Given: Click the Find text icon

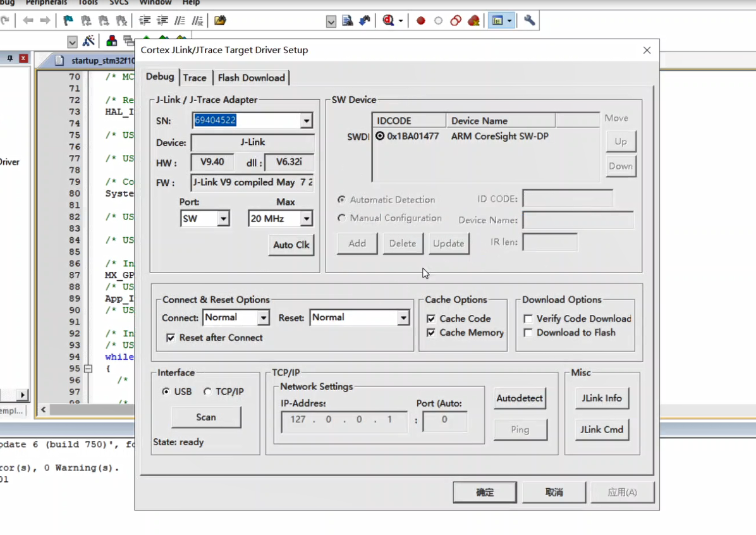Looking at the screenshot, I should click(x=347, y=20).
